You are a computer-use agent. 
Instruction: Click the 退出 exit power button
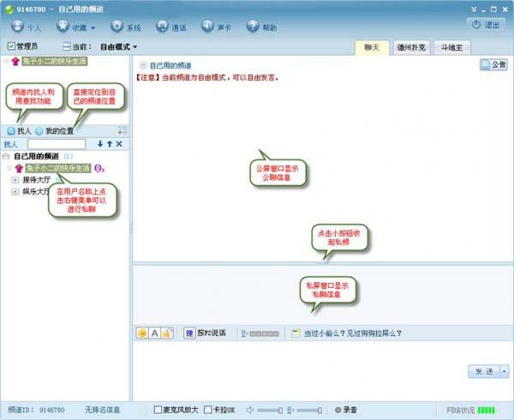pos(486,25)
